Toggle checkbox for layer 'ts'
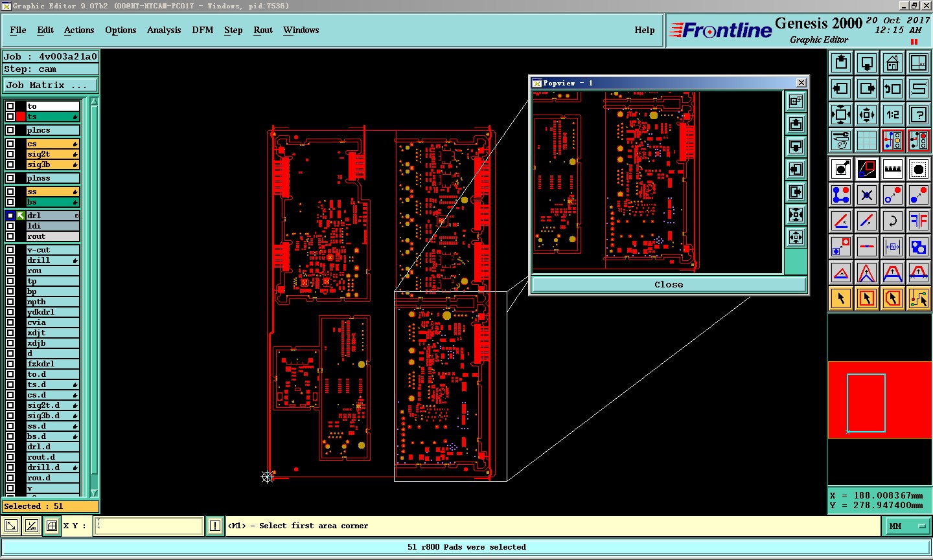 (x=10, y=117)
